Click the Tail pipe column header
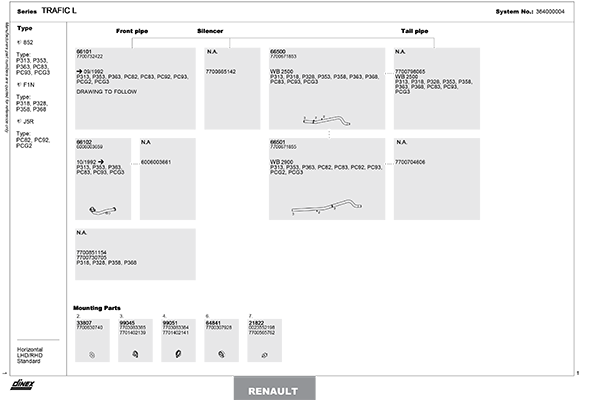589x400 pixels. pos(414,31)
